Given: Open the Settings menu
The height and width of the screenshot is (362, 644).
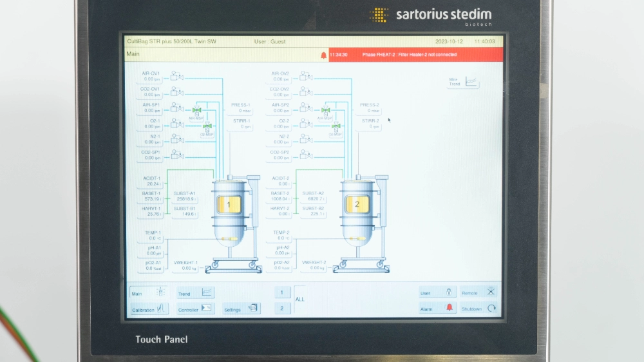Looking at the screenshot, I should click(x=241, y=309).
